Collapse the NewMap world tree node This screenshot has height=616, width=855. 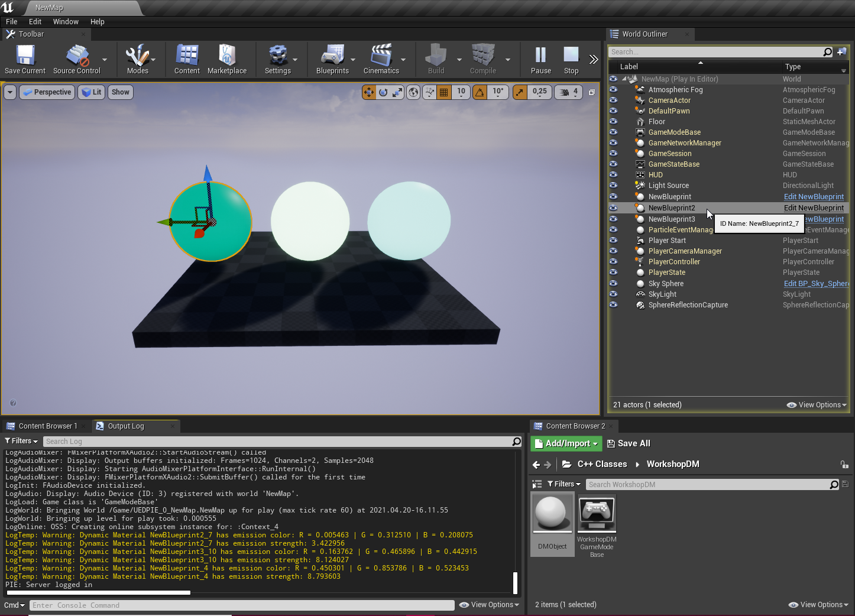click(x=624, y=79)
